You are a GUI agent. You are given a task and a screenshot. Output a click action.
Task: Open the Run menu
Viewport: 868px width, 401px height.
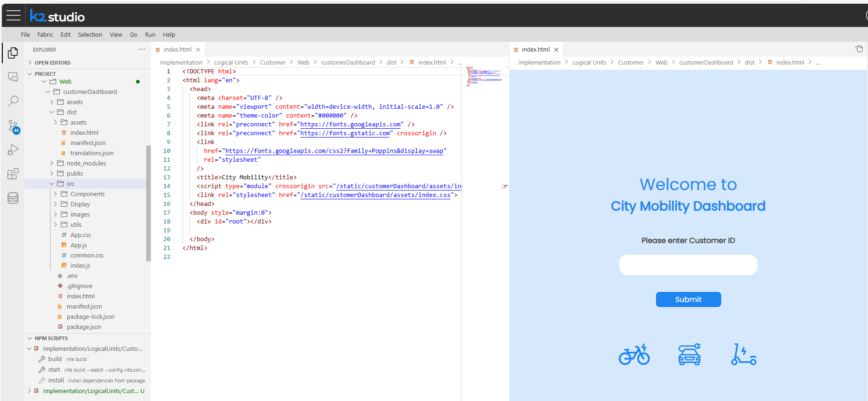pos(150,34)
